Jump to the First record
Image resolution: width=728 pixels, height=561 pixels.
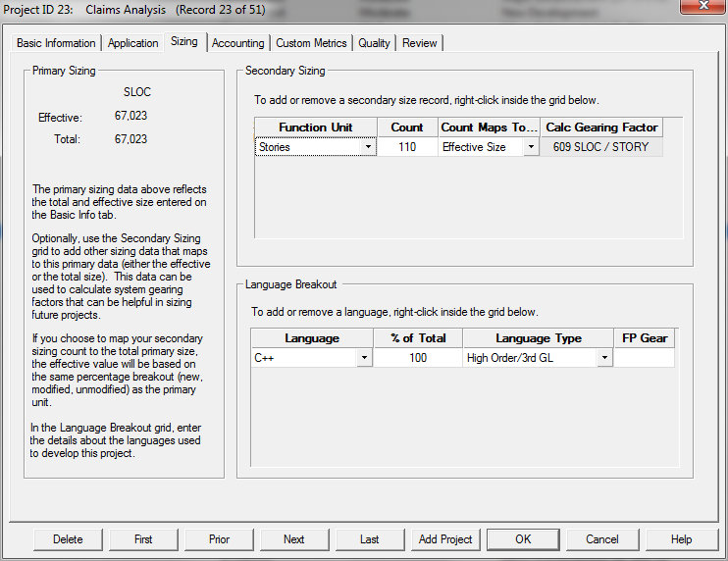tap(143, 539)
